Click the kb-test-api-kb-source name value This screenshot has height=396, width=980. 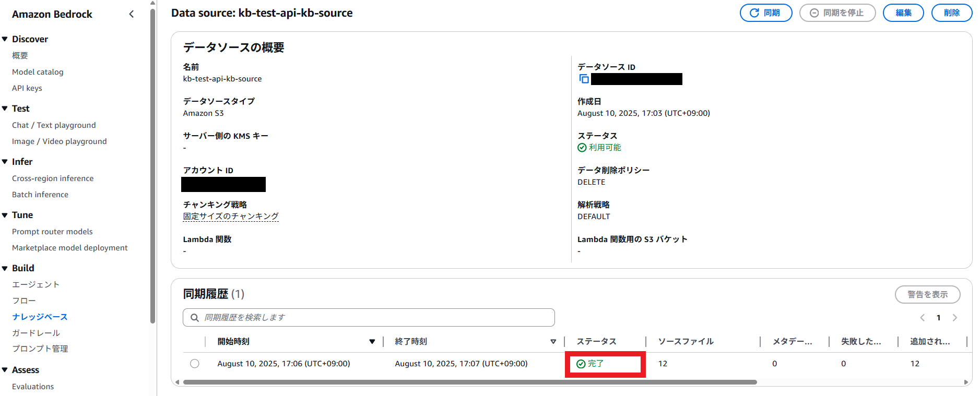(x=222, y=79)
